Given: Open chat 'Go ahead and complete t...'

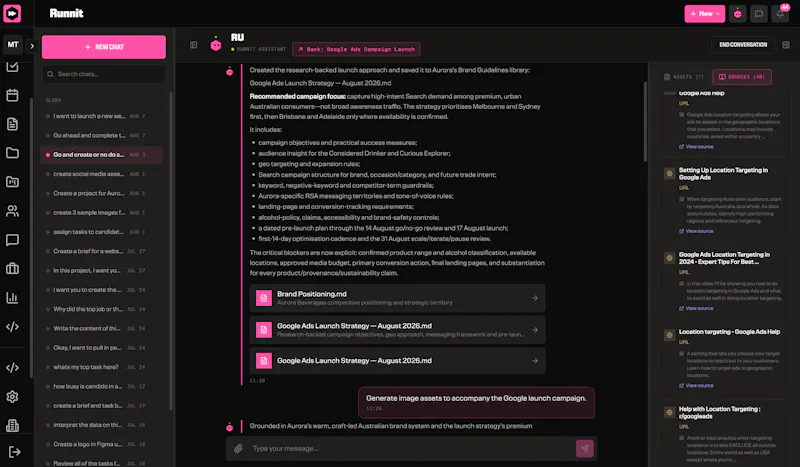Looking at the screenshot, I should [x=102, y=136].
